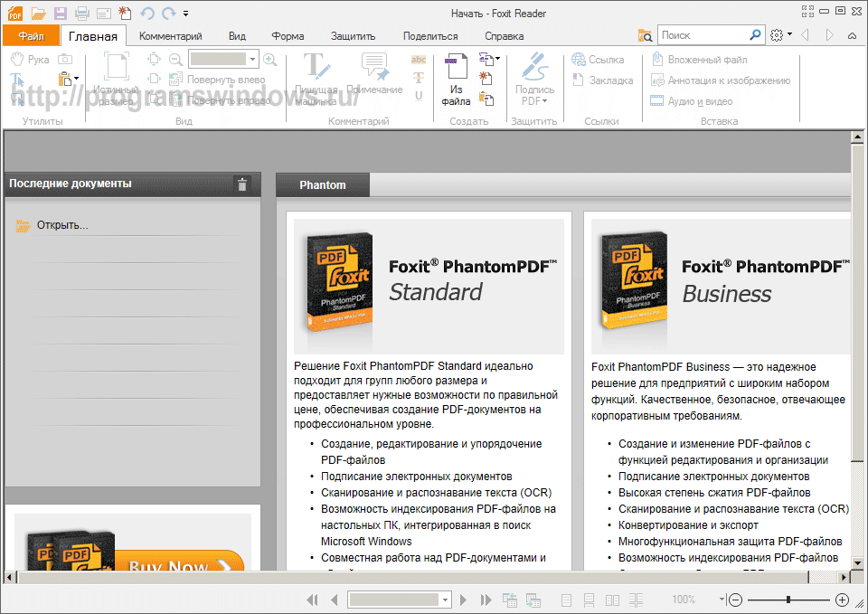Open the clipboard paste dropdown arrow
The image size is (868, 614).
(x=76, y=79)
